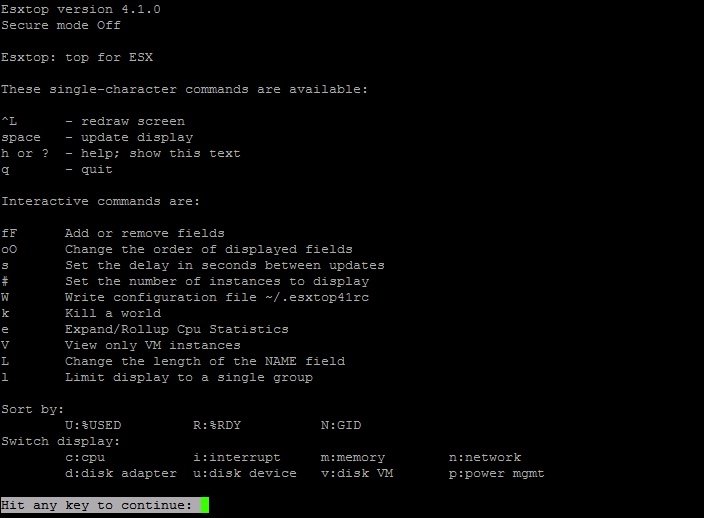Click the 'u:disk device' display option
Screen dimensions: 704x518
point(245,474)
